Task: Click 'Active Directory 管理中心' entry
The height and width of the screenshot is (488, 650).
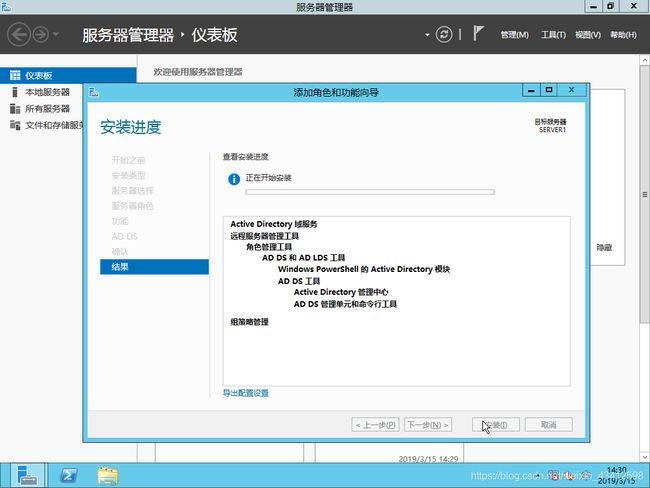Action: tap(341, 292)
